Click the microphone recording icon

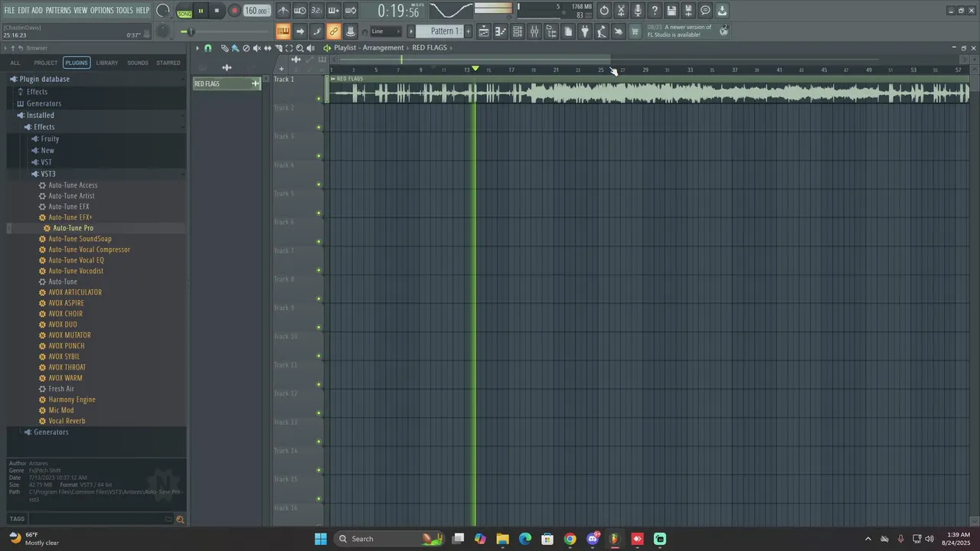[x=638, y=11]
